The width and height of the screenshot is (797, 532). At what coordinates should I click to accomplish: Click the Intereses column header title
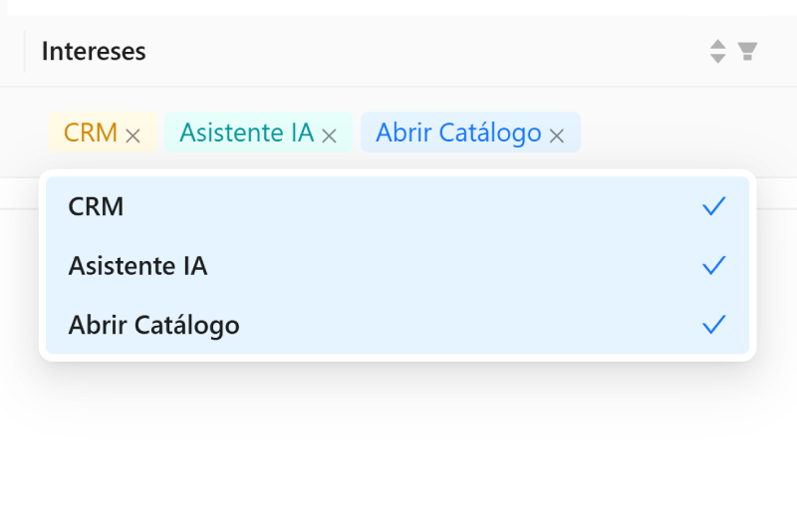coord(94,51)
